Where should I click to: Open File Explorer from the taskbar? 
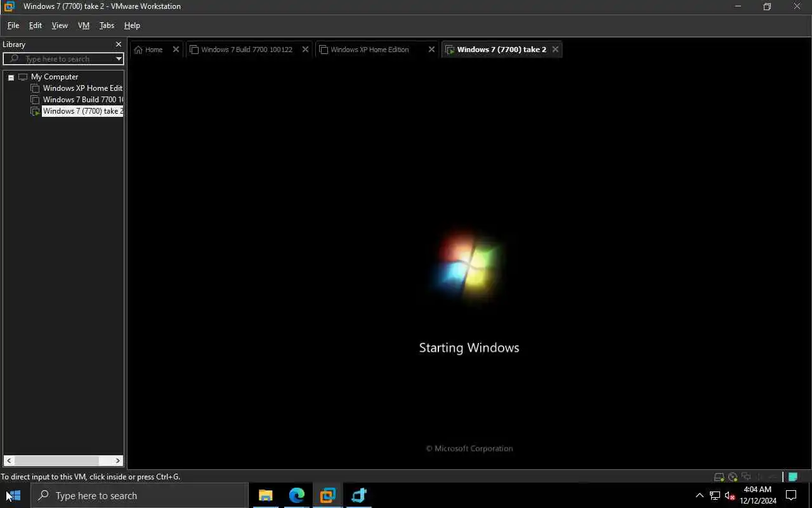click(265, 495)
